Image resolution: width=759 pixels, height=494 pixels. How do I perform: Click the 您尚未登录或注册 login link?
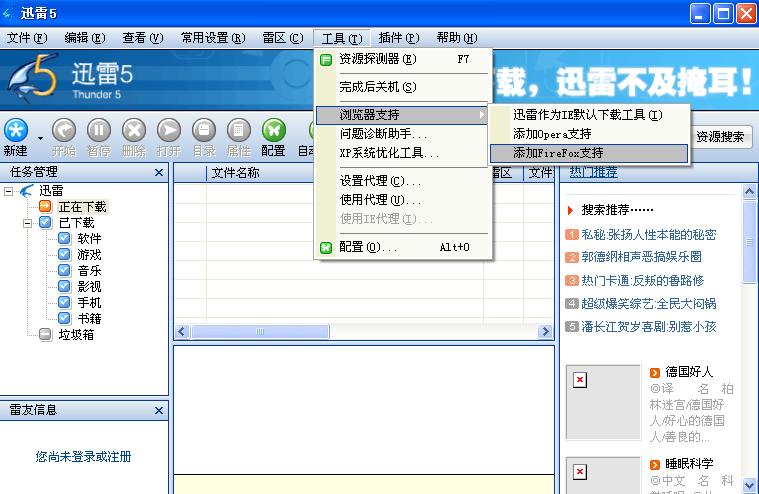click(x=83, y=456)
